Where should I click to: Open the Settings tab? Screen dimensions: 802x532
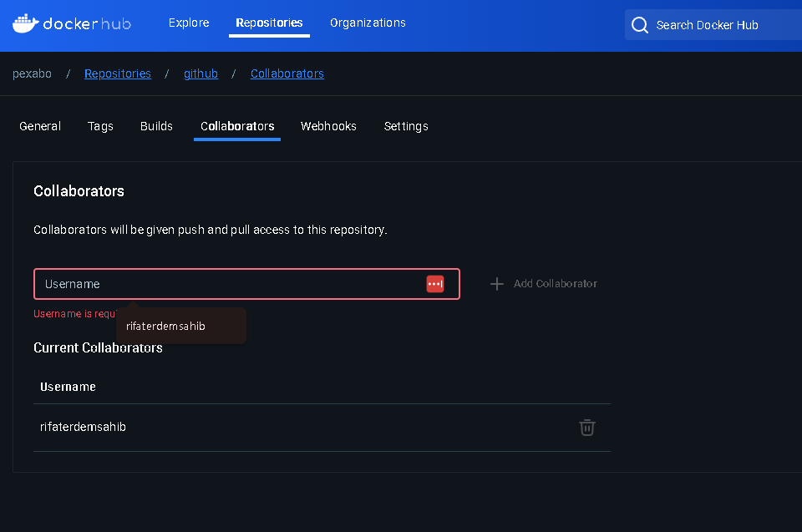(x=406, y=126)
